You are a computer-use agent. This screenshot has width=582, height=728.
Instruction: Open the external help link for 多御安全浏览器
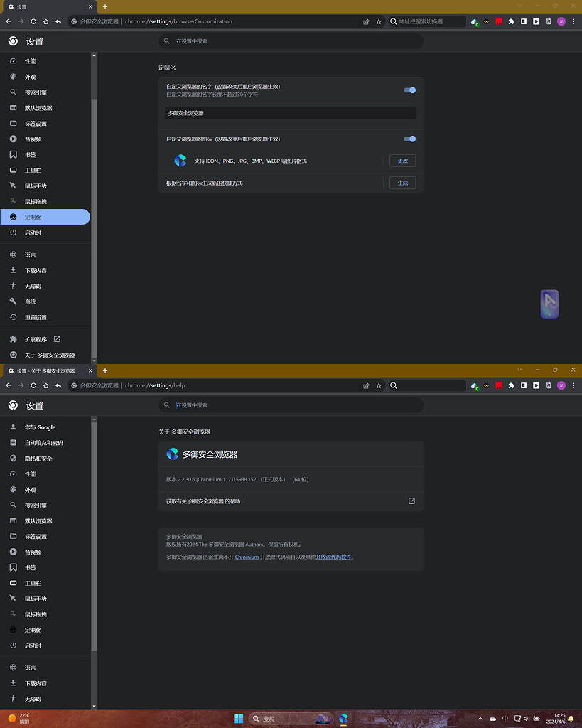click(x=411, y=501)
